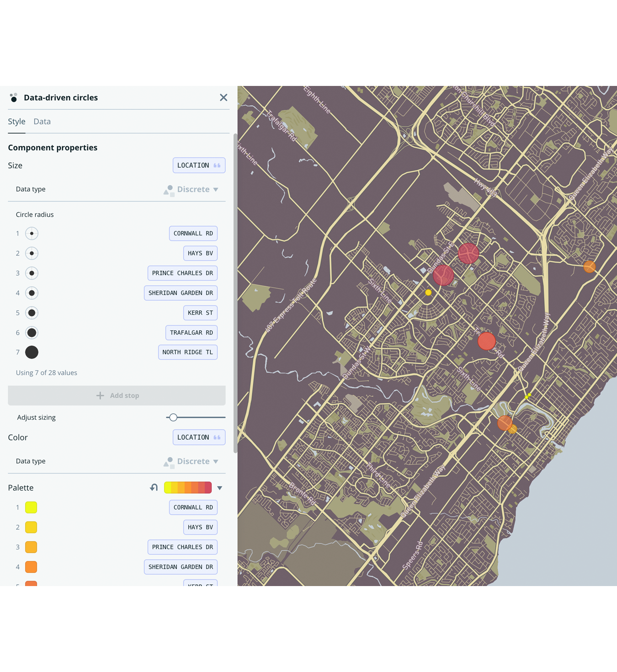Click the plus icon on the Add stop button

click(x=100, y=395)
